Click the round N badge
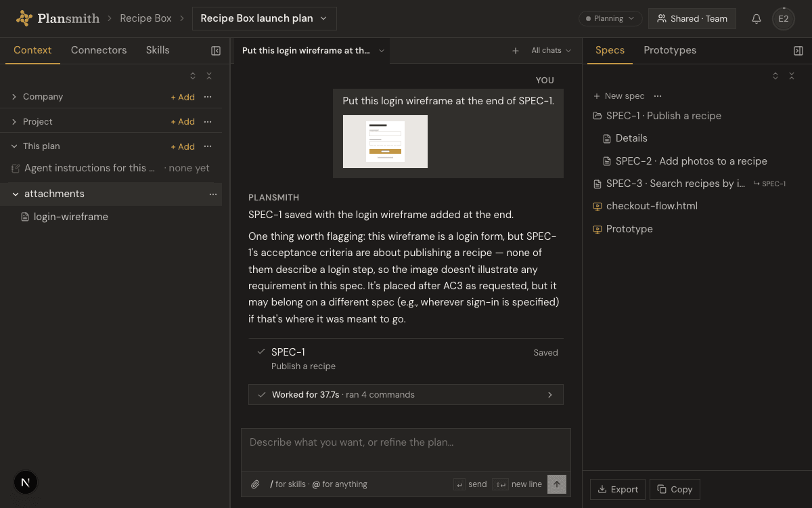Viewport: 812px width, 508px height. pos(26,482)
